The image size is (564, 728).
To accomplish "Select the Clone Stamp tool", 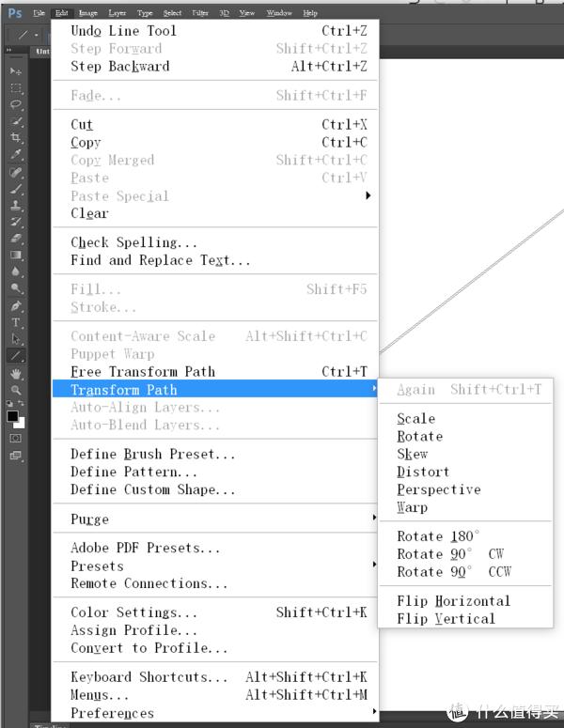I will pyautogui.click(x=16, y=205).
